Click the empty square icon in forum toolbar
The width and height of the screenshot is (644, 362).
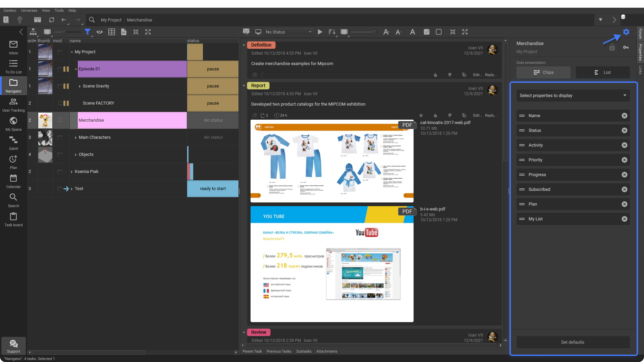[439, 32]
